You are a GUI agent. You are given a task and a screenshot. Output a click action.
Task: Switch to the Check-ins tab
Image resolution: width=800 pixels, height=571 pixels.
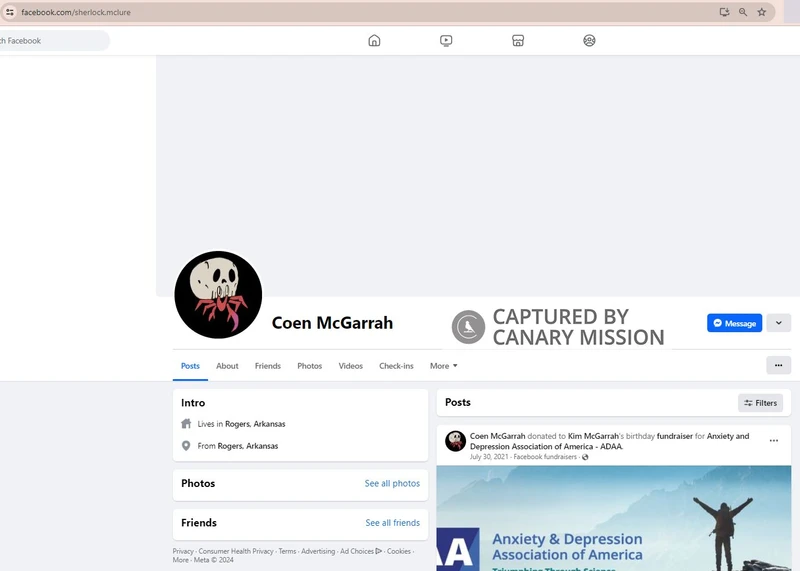tap(396, 366)
